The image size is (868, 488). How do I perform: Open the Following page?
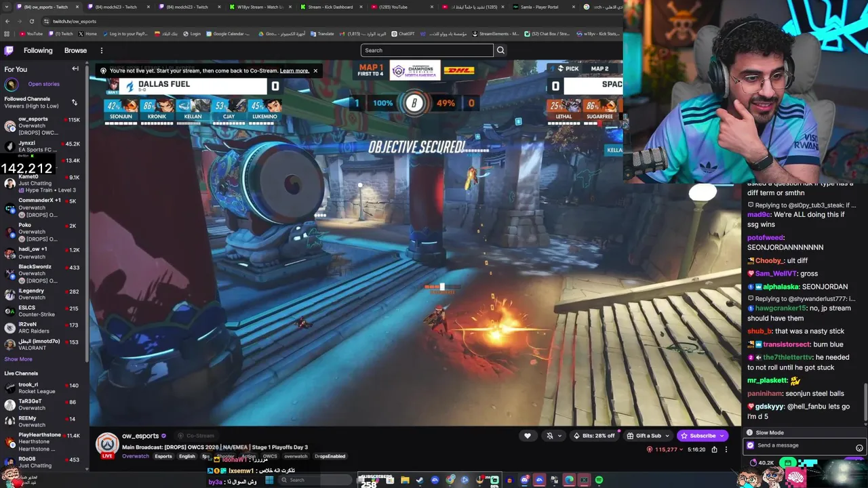(38, 50)
